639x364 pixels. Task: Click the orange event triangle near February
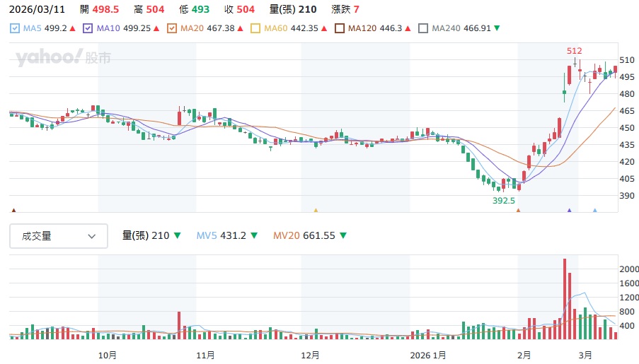[519, 210]
